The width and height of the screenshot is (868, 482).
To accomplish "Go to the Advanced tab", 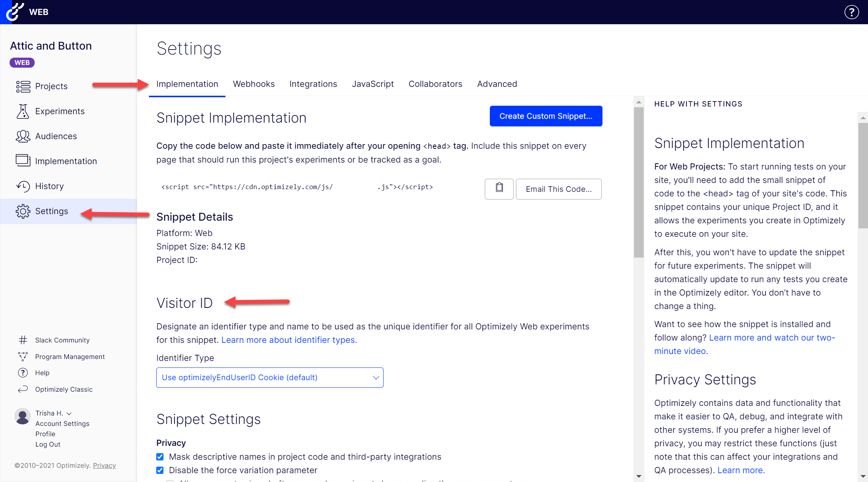I will click(x=497, y=84).
